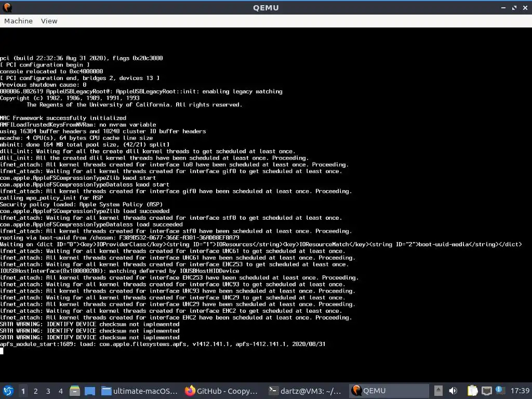Switch to workspace 4
This screenshot has width=532, height=399.
click(61, 391)
